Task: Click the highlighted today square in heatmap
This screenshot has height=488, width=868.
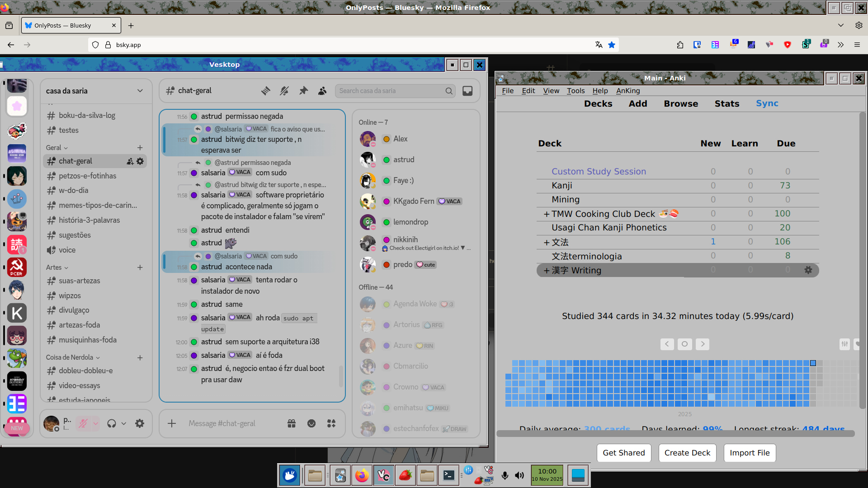Action: pos(813,363)
